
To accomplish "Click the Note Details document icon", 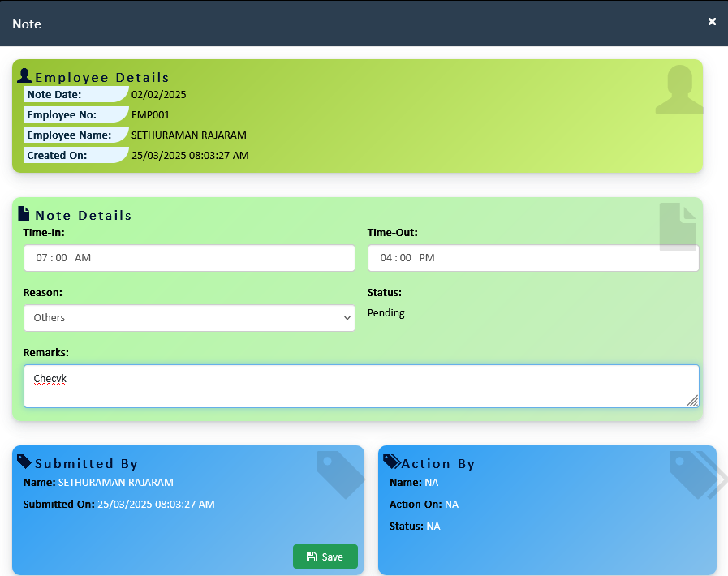I will (x=24, y=214).
